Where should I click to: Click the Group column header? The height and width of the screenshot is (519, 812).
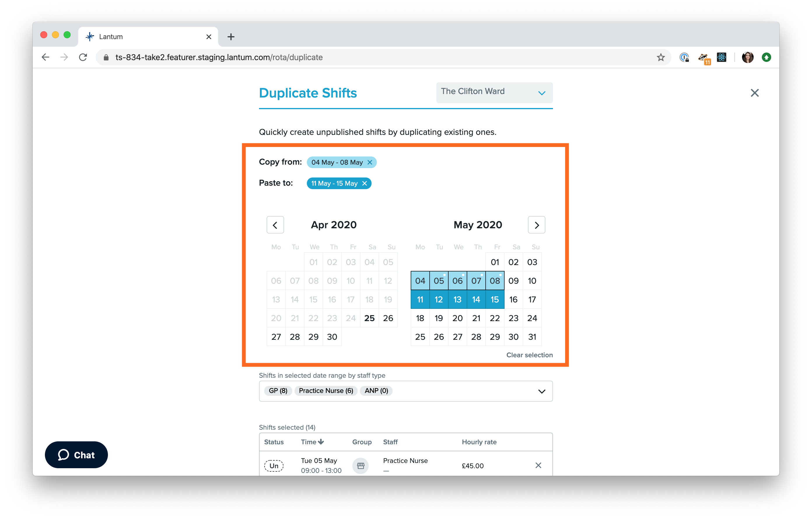(x=362, y=442)
